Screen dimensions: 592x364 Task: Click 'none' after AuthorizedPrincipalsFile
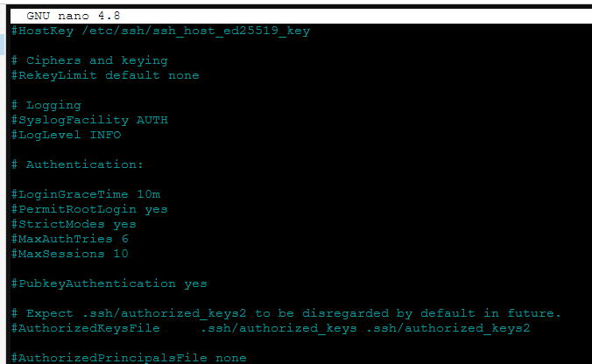tap(230, 358)
